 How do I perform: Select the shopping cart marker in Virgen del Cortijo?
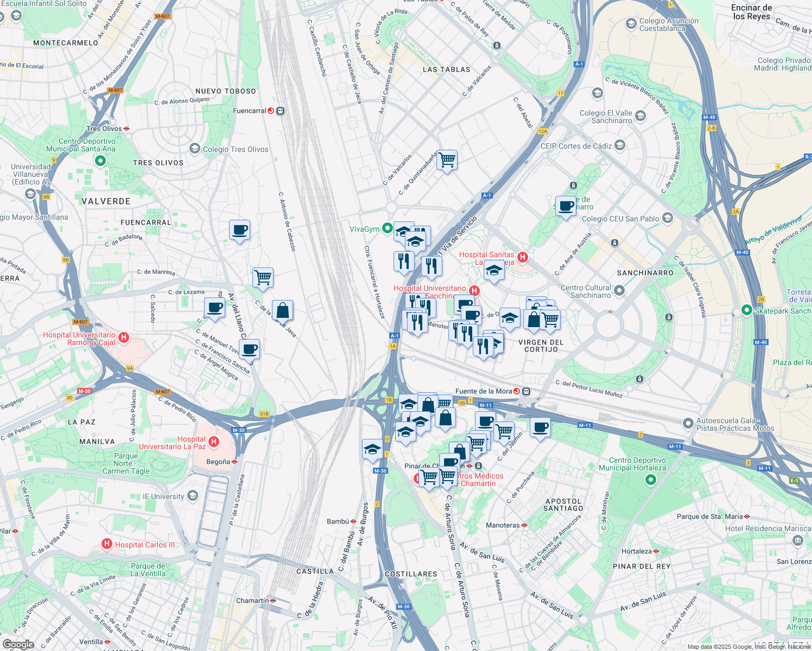550,319
